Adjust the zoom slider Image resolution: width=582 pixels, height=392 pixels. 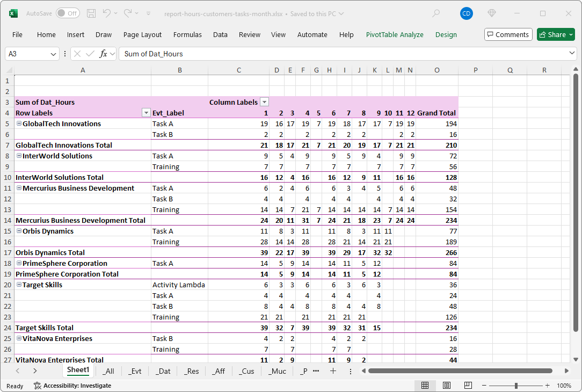coord(516,386)
